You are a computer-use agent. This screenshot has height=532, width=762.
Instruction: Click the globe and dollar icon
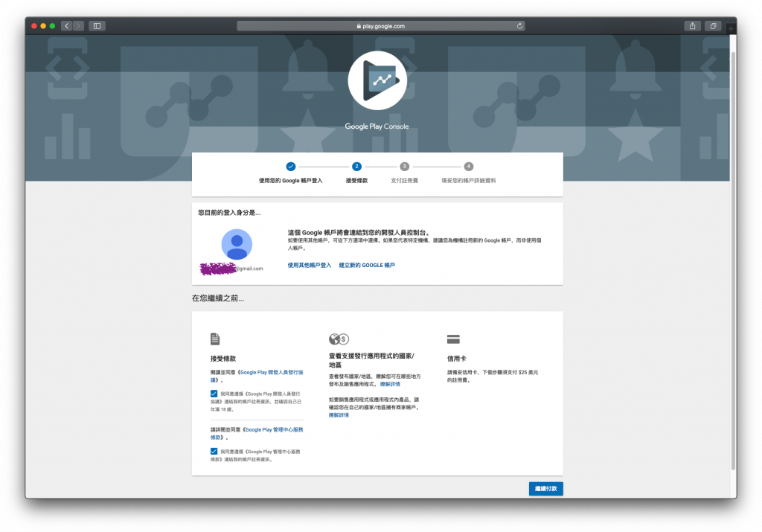(339, 339)
